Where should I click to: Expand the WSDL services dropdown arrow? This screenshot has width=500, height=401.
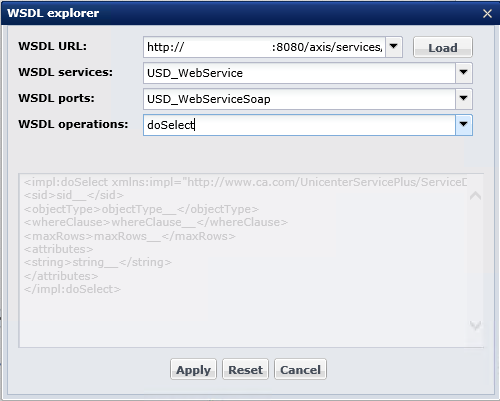(464, 73)
